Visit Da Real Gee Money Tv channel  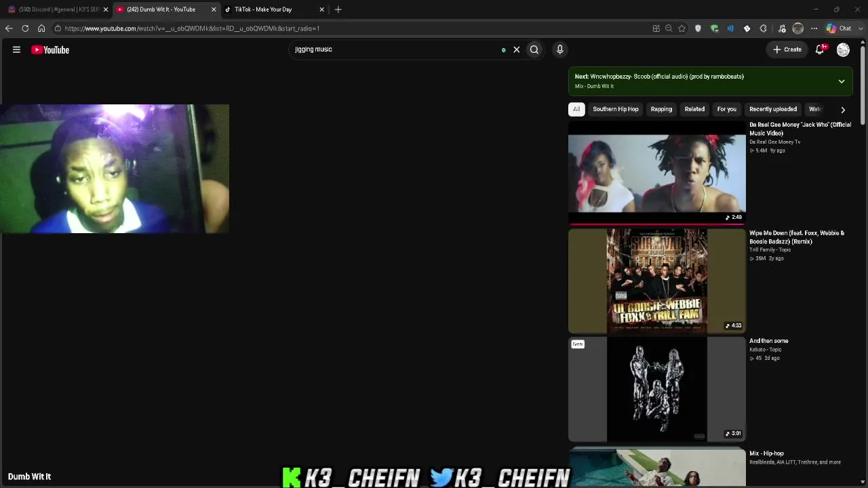[775, 142]
